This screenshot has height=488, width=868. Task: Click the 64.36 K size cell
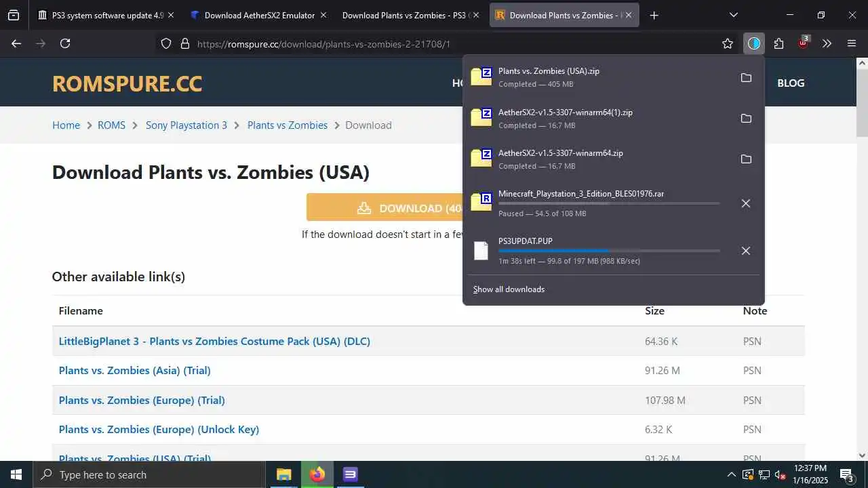(661, 342)
